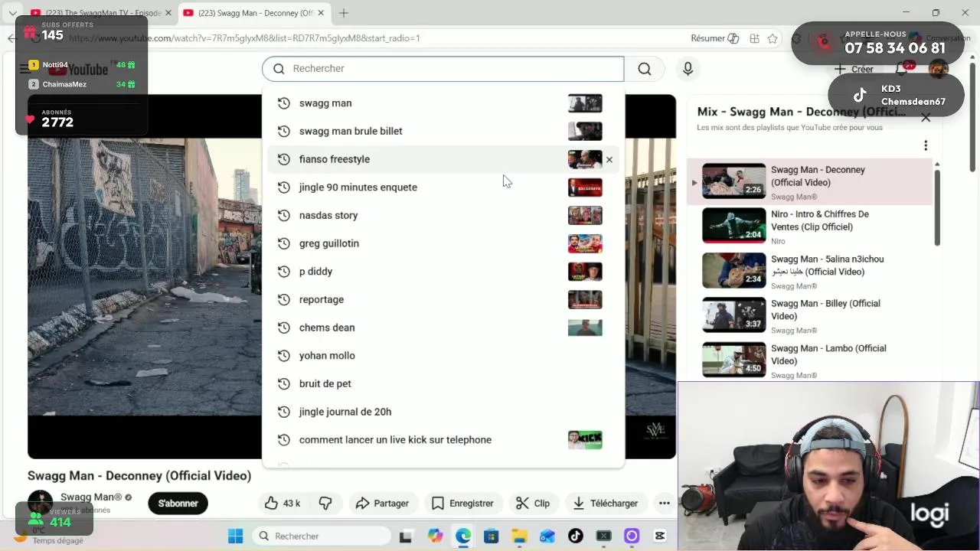Select the 'fianso freestyle' suggestion

(443, 159)
